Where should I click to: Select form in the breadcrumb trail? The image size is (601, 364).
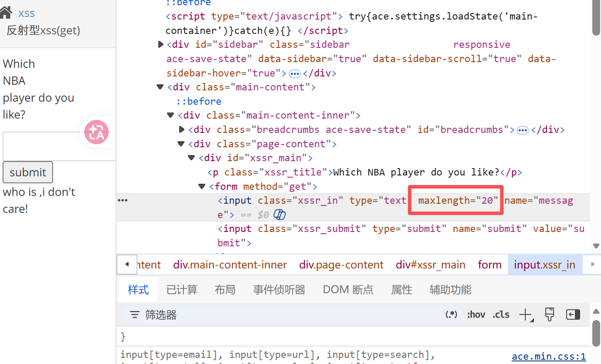pyautogui.click(x=490, y=265)
